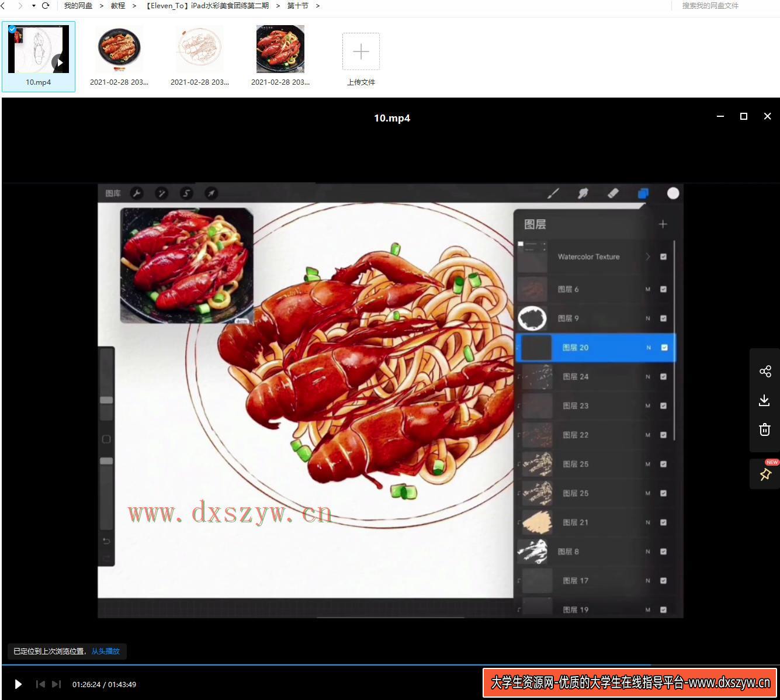
Task: Click the crawfish reference image overlay
Action: pos(187,265)
